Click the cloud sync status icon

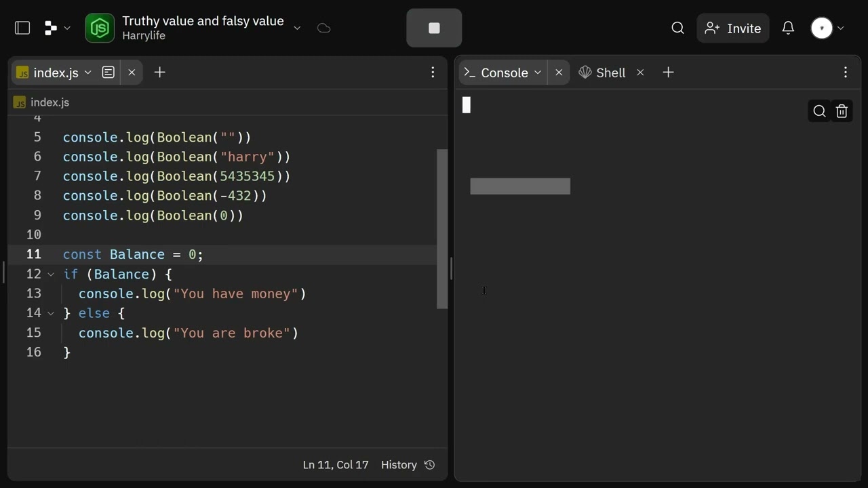point(324,28)
